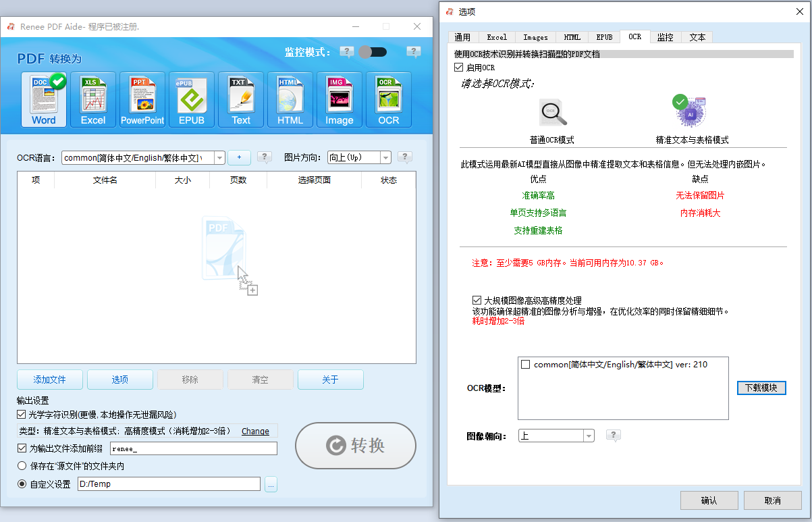Click custom output path field D:/Temp
The image size is (812, 522).
click(x=169, y=484)
